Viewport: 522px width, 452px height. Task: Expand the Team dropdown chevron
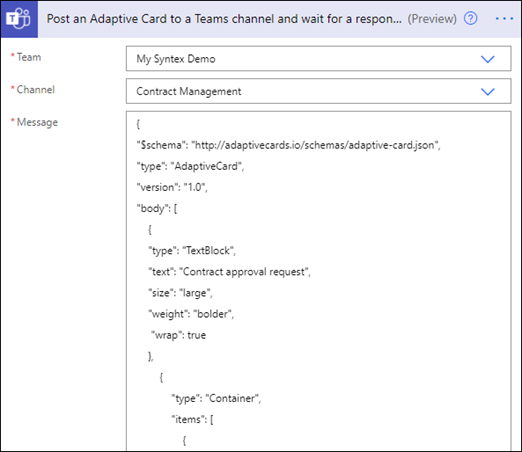point(487,59)
